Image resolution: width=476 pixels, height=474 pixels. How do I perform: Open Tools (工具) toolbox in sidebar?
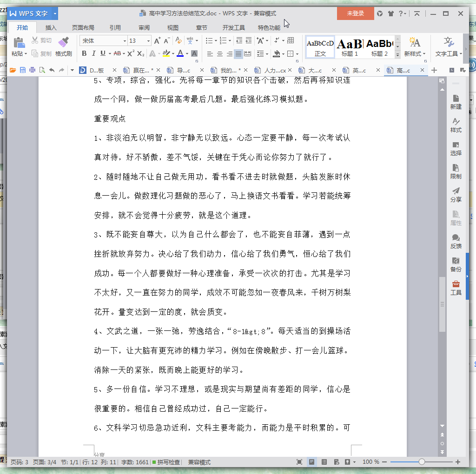click(x=456, y=288)
